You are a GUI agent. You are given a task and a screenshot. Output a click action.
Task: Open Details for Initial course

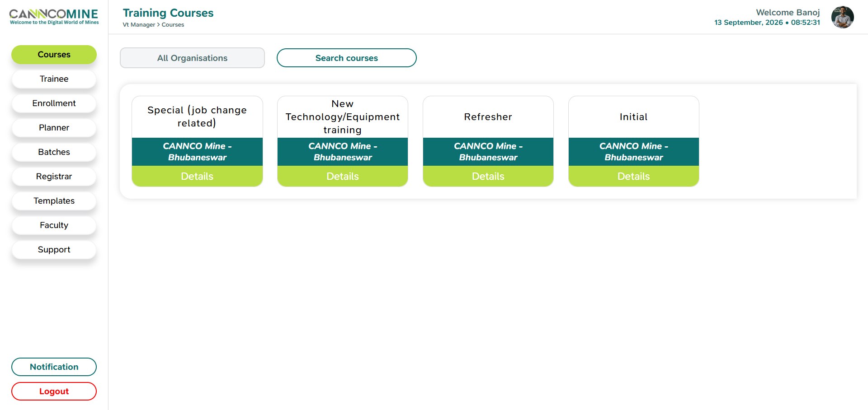pos(634,176)
